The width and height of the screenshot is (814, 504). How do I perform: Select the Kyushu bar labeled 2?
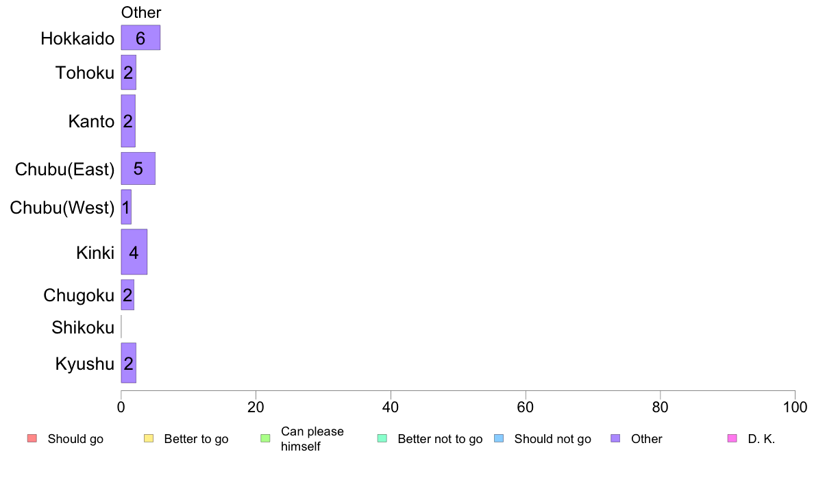point(129,363)
